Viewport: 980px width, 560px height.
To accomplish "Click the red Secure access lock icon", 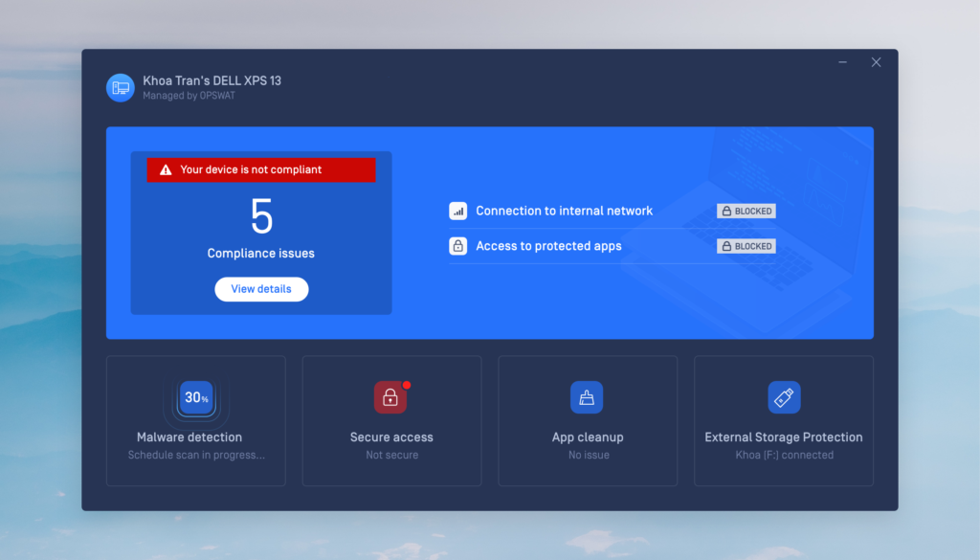I will click(x=390, y=397).
